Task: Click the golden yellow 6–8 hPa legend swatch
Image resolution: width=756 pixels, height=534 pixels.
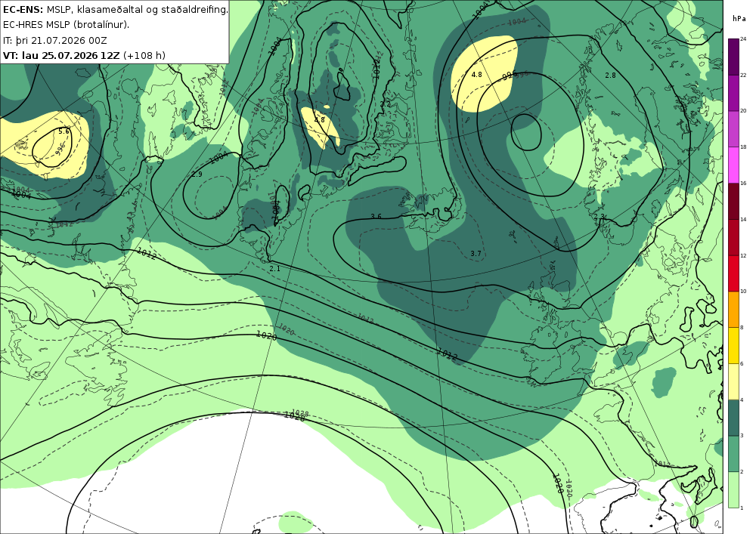Action: (733, 346)
